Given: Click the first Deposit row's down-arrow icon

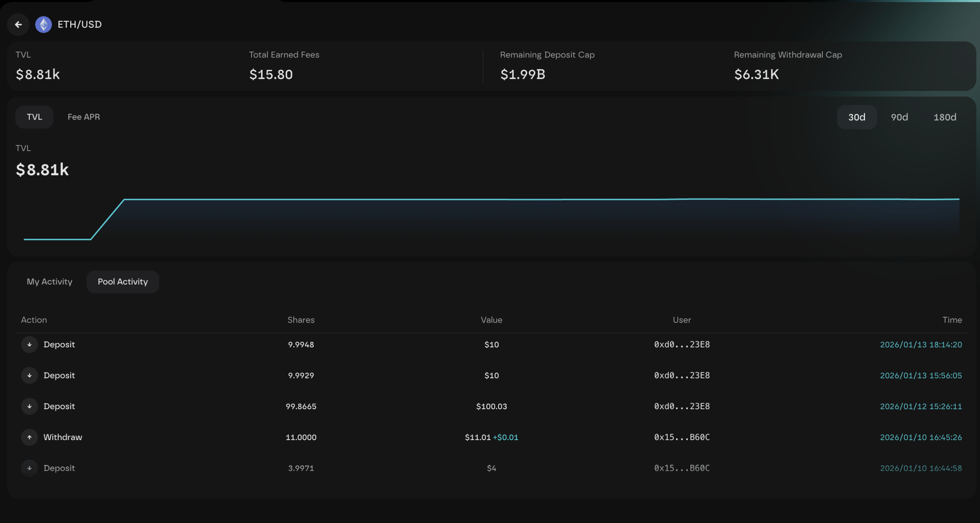Looking at the screenshot, I should tap(29, 344).
